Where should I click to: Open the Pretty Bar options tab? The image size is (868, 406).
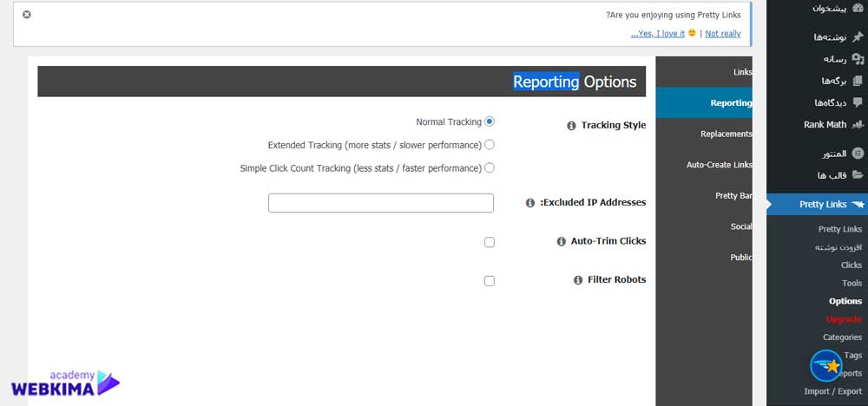[704, 196]
